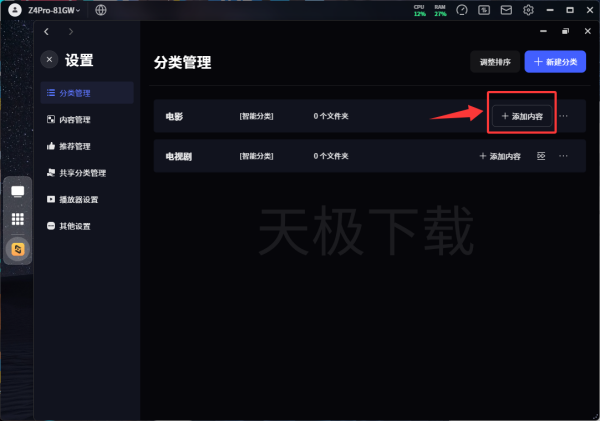Open the app grid icon in left dock

(x=17, y=219)
